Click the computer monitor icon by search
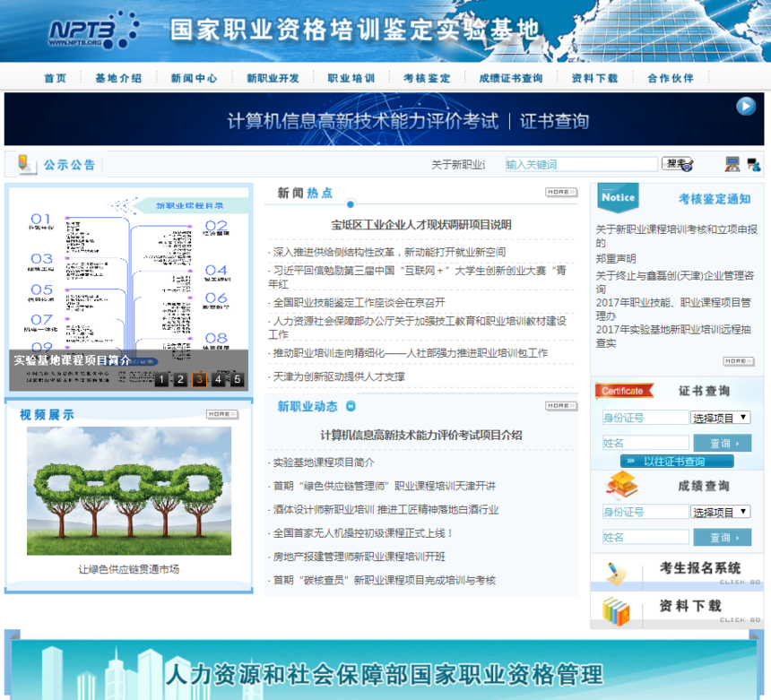The image size is (771, 700). (732, 164)
